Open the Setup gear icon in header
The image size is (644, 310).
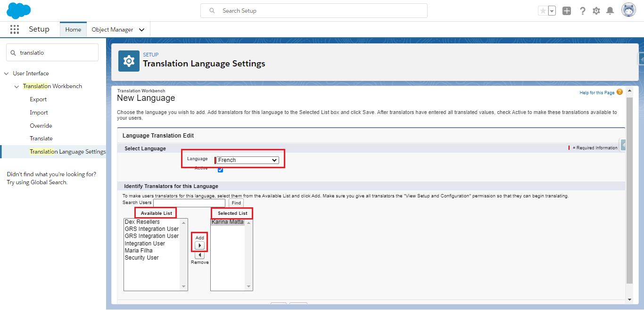coord(596,11)
